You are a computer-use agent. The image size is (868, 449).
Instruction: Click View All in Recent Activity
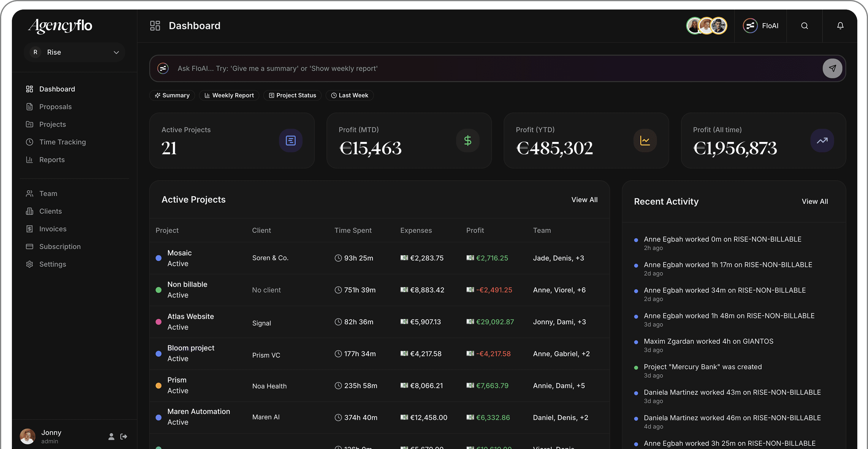[x=815, y=201]
